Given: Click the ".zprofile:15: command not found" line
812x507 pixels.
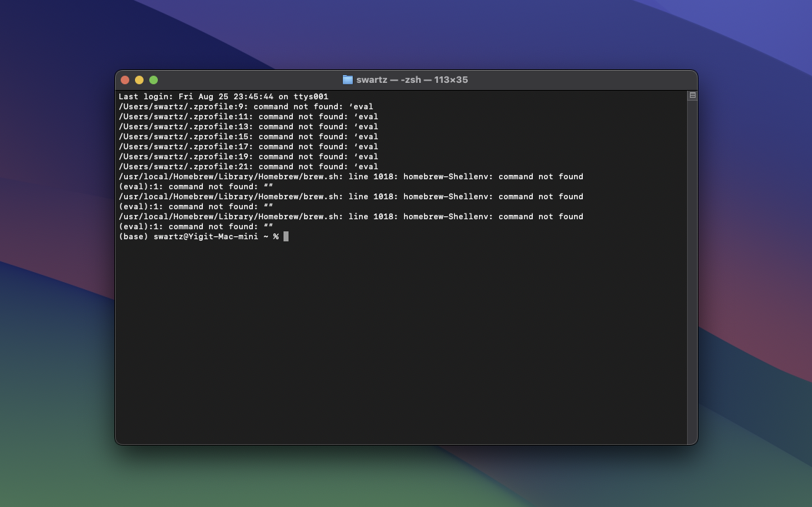Looking at the screenshot, I should coord(249,136).
